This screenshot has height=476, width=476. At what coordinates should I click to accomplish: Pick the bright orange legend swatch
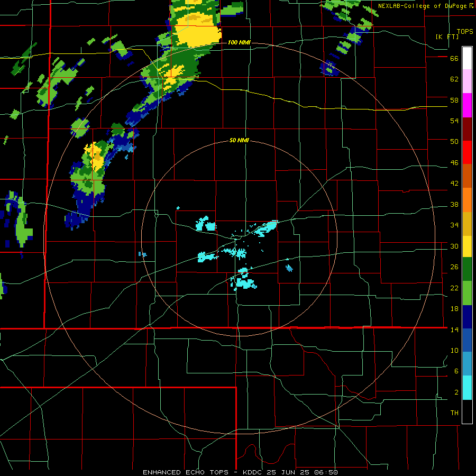coord(467,200)
